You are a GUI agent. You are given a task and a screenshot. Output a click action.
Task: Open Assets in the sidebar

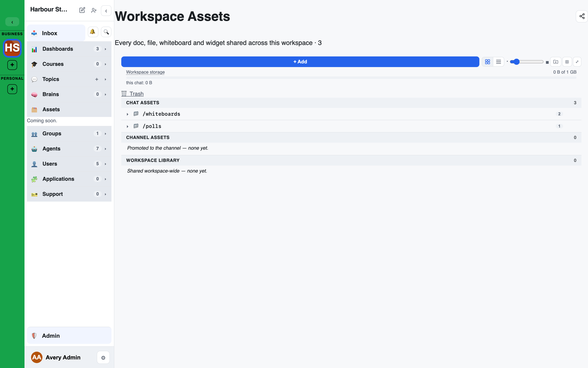[x=69, y=109]
